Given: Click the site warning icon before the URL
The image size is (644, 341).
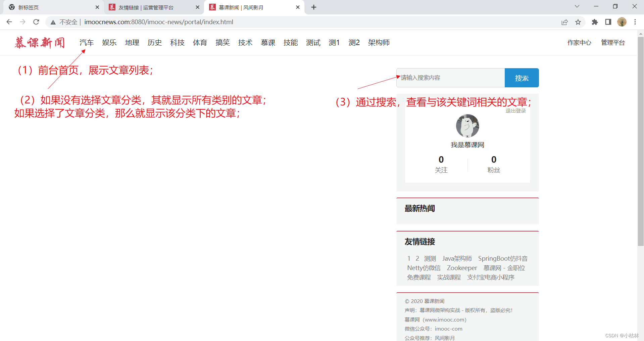Looking at the screenshot, I should 53,22.
